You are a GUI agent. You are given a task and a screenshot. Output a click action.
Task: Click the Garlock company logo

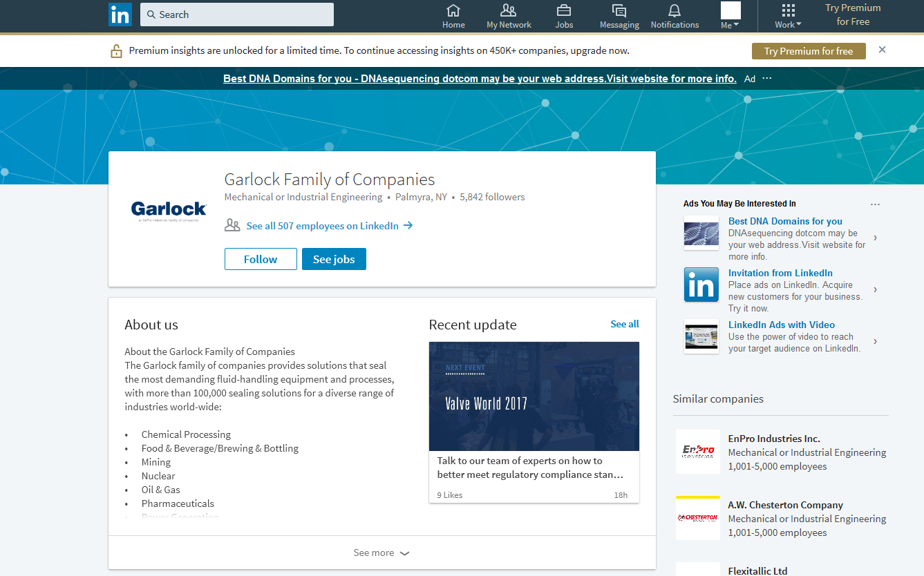[169, 211]
